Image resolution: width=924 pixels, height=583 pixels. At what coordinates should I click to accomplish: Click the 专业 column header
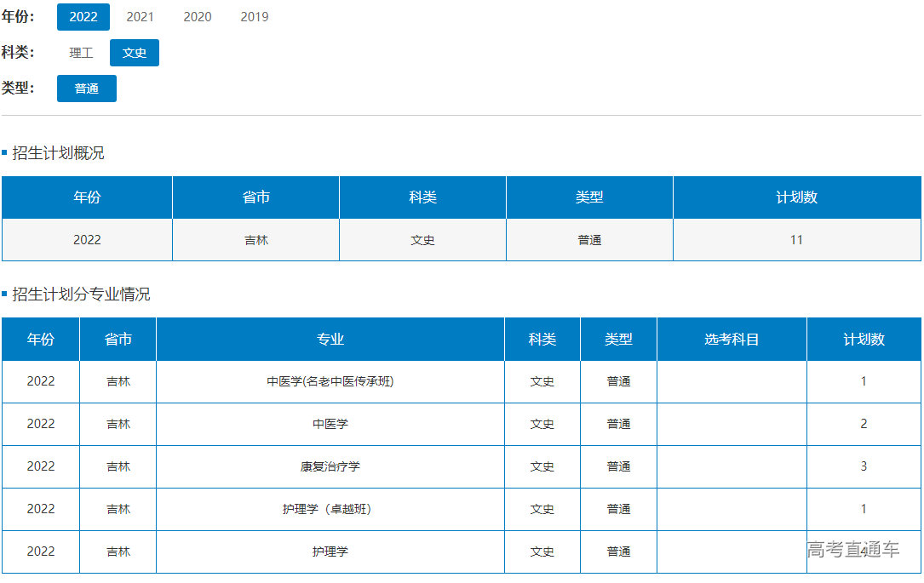[x=330, y=340]
